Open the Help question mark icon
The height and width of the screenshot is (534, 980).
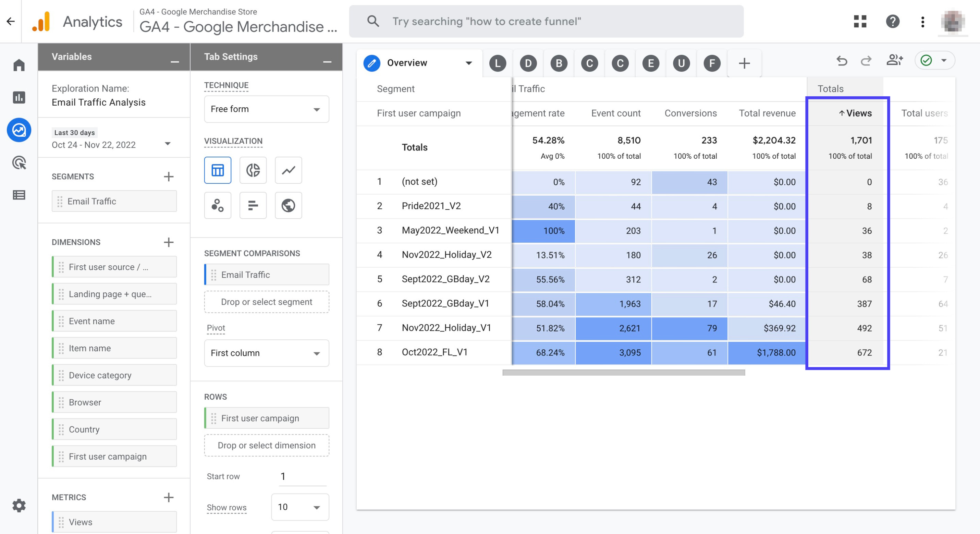893,21
